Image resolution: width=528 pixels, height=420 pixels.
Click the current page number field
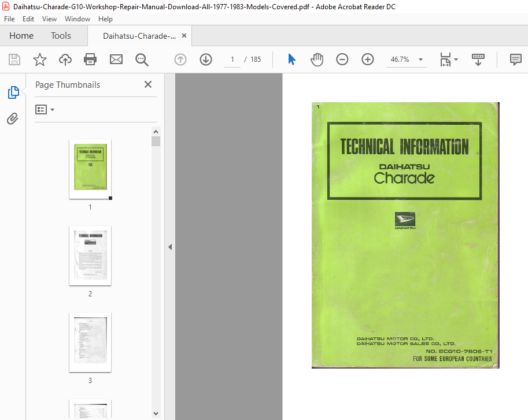[232, 60]
